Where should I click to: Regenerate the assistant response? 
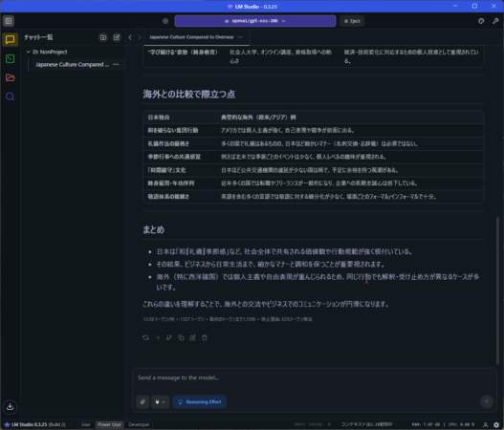click(145, 338)
